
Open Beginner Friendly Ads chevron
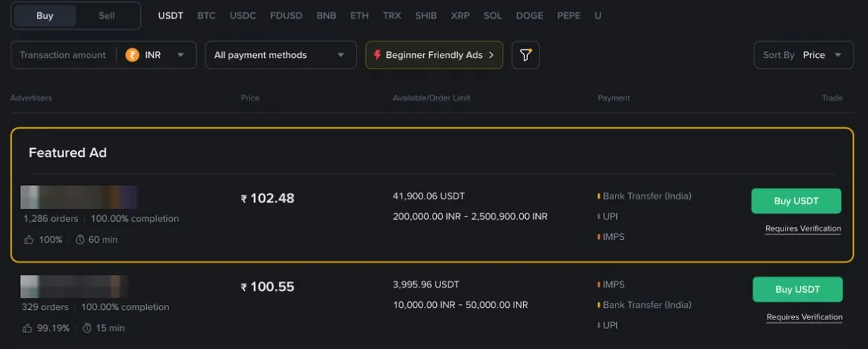point(491,55)
